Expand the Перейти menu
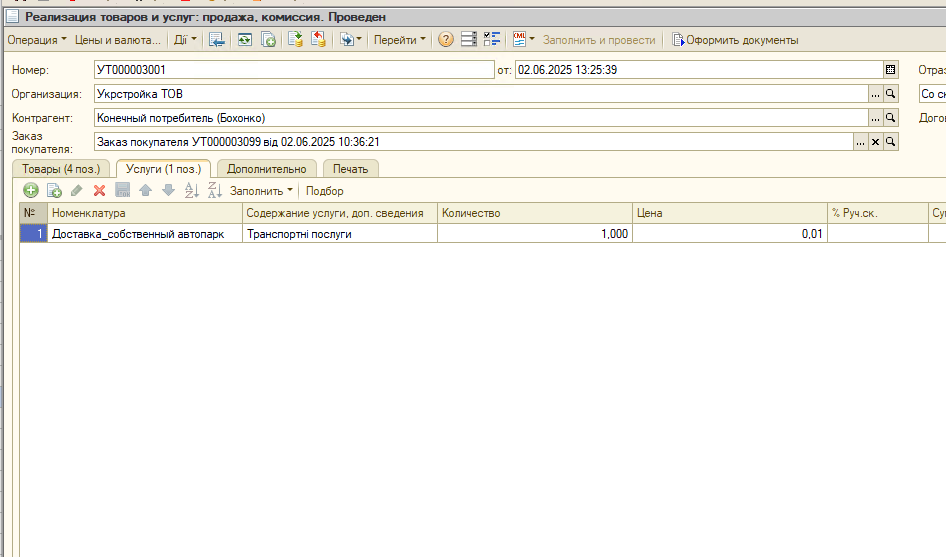The image size is (946, 557). [x=399, y=40]
